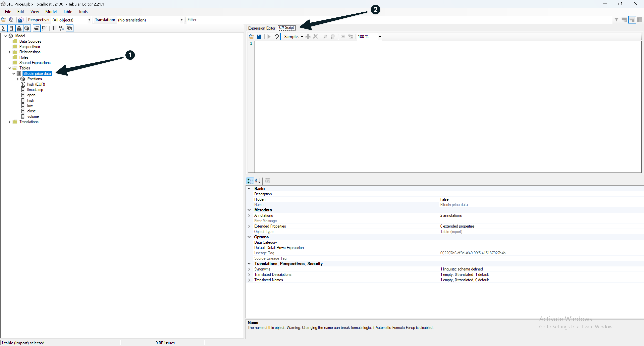Toggle the filter icon near top right
Screen dimensions: 644x346
[616, 20]
